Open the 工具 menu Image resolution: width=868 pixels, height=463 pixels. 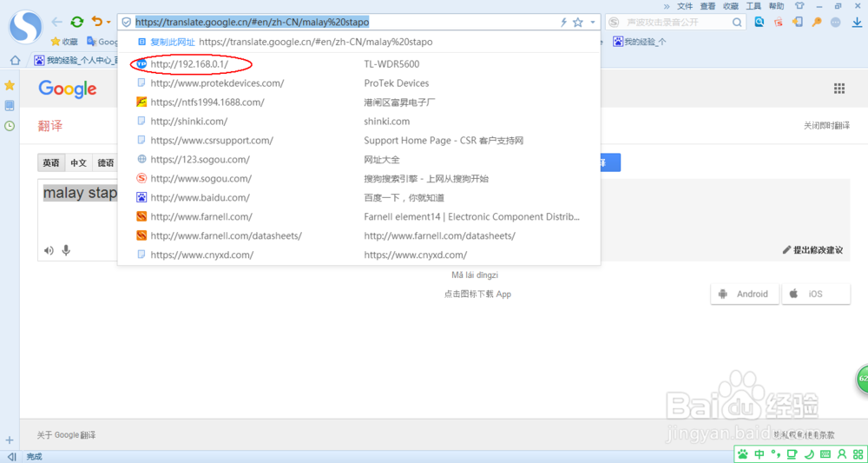[x=753, y=6]
